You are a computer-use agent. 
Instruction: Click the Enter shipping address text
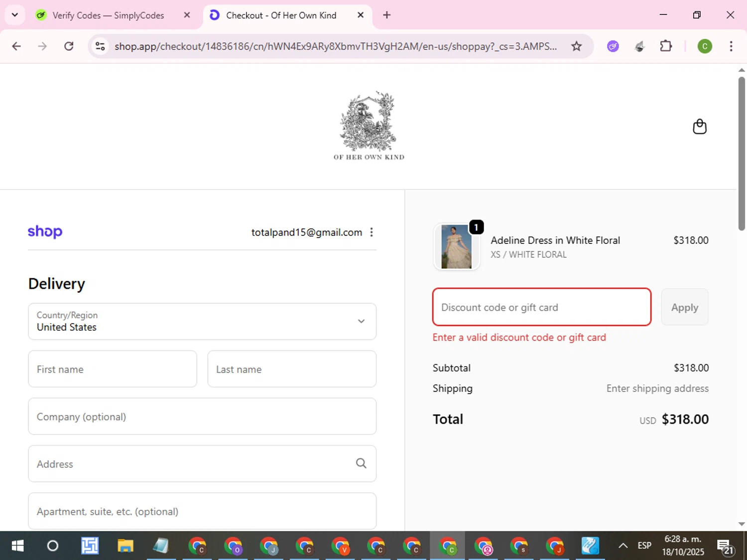(657, 388)
